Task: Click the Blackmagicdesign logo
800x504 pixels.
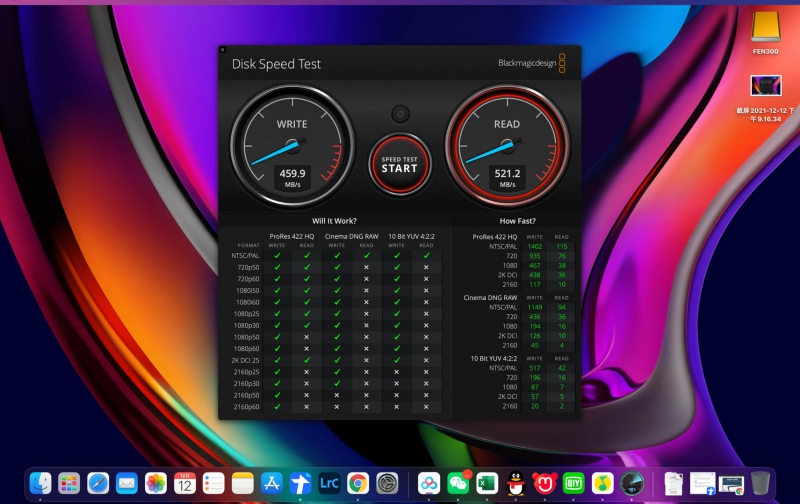Action: 532,63
